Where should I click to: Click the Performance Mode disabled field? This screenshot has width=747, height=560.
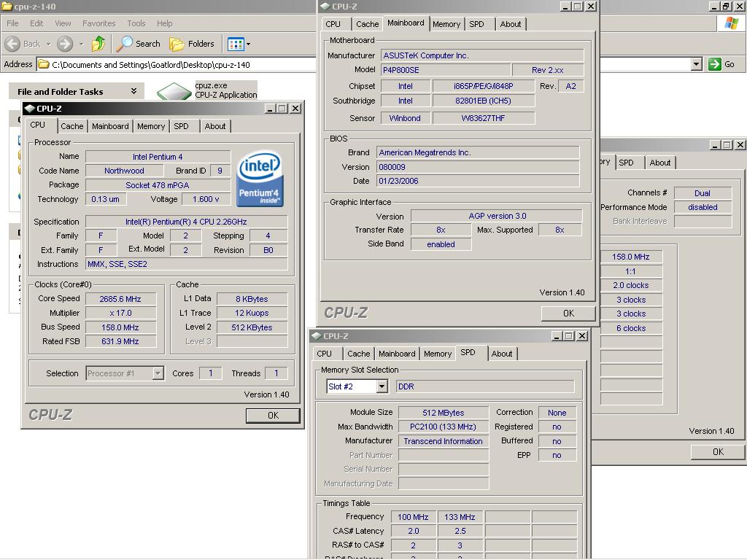click(703, 207)
